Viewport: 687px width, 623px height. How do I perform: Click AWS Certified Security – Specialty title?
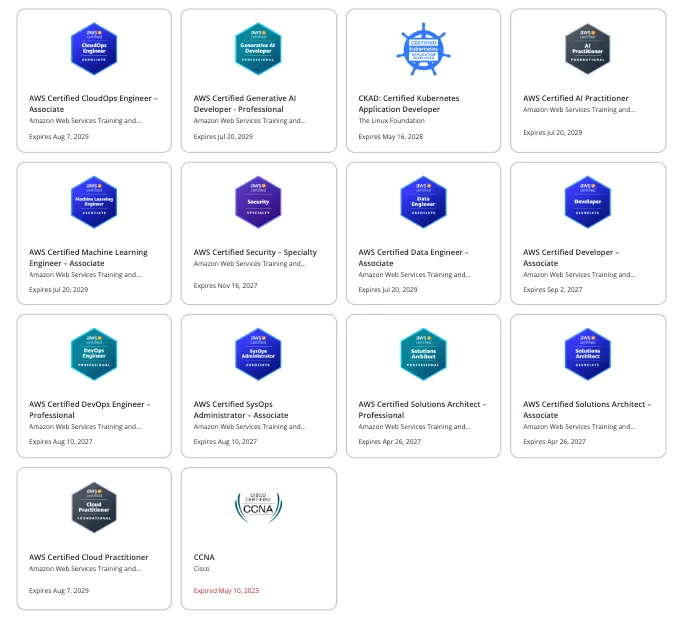point(255,252)
